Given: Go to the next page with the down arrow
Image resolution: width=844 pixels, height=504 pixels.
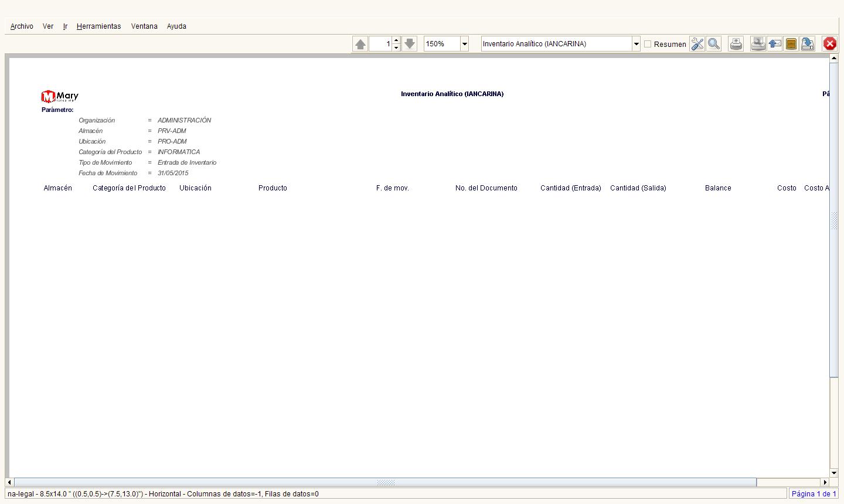Looking at the screenshot, I should [410, 44].
